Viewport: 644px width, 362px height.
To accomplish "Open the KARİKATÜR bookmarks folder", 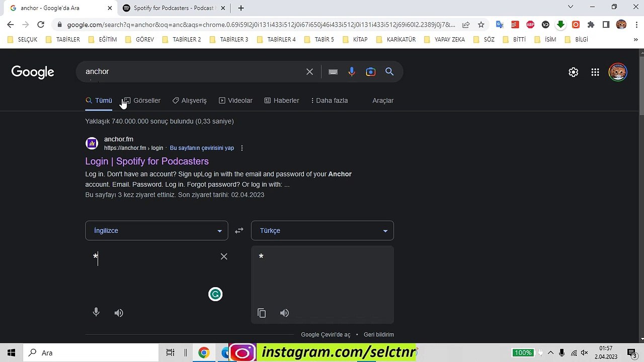I will (395, 40).
